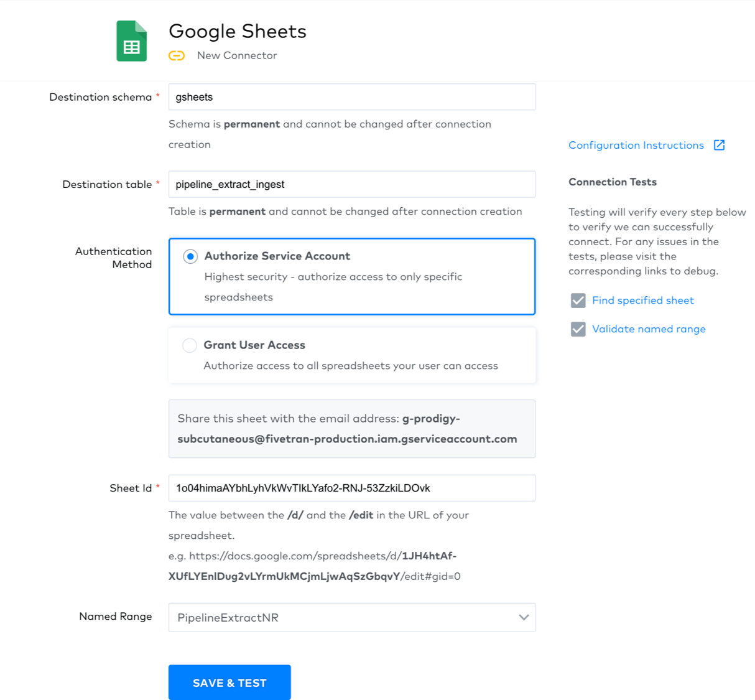Viewport: 755px width, 700px height.
Task: Click the service account email address text
Action: [347, 439]
